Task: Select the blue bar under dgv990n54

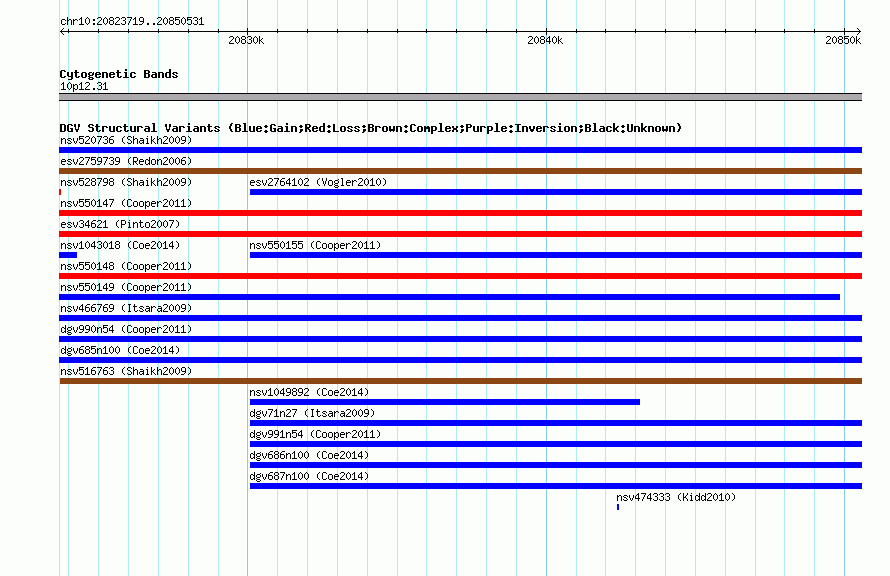Action: [x=460, y=339]
